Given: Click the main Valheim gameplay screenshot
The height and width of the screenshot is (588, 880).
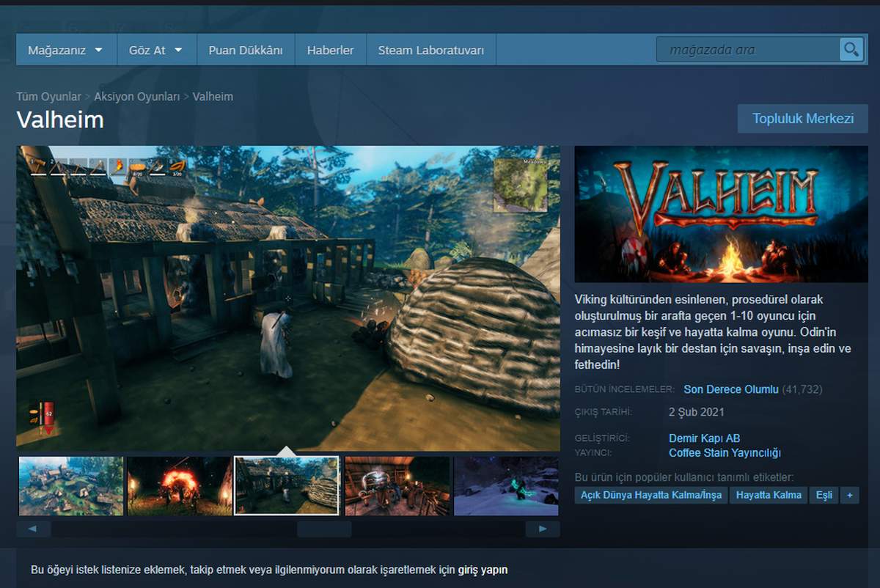Looking at the screenshot, I should tap(288, 298).
